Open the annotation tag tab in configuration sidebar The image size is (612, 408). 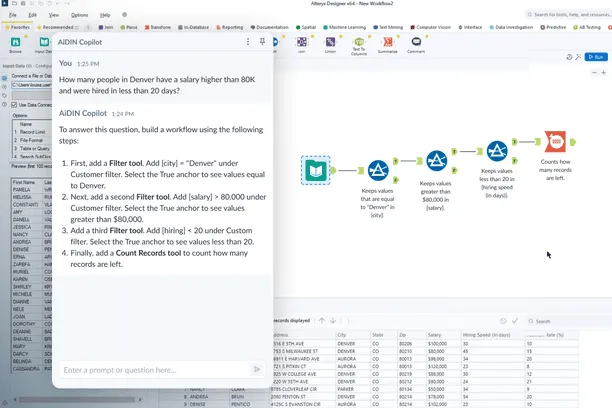point(4,96)
